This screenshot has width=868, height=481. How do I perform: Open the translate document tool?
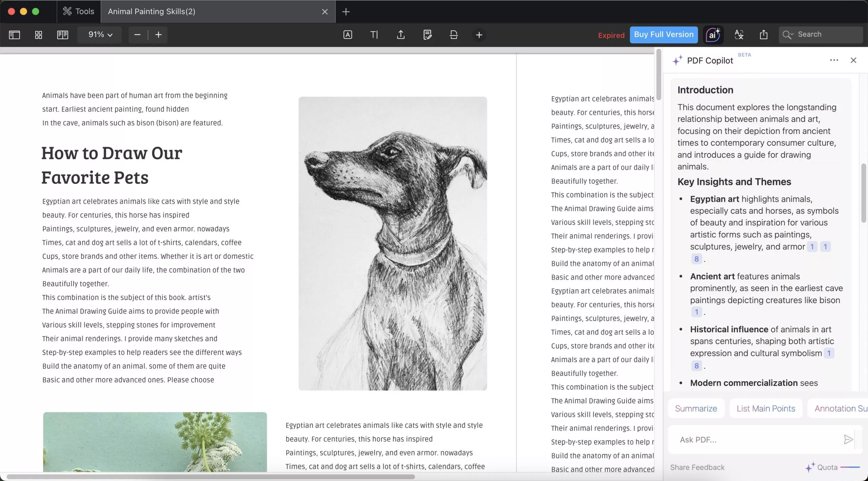pyautogui.click(x=739, y=35)
